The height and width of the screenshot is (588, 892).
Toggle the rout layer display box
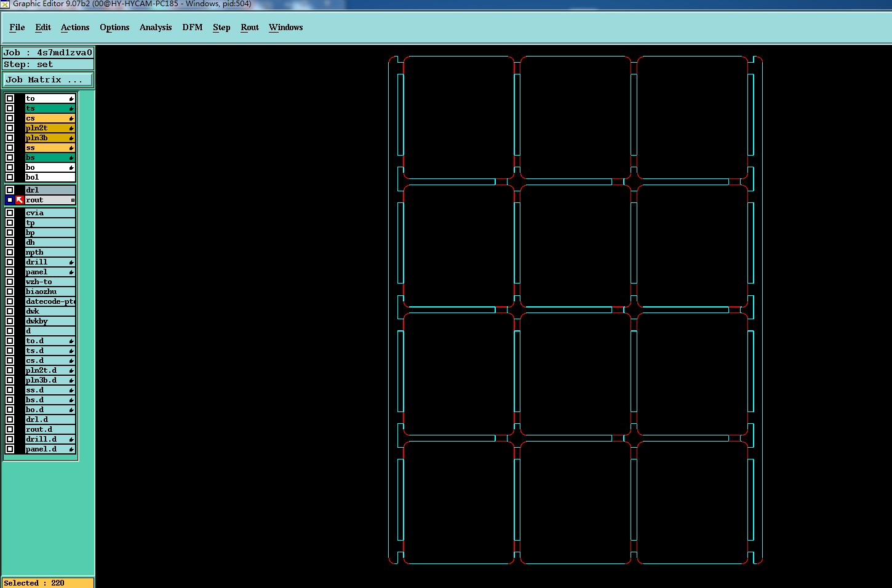[x=10, y=200]
